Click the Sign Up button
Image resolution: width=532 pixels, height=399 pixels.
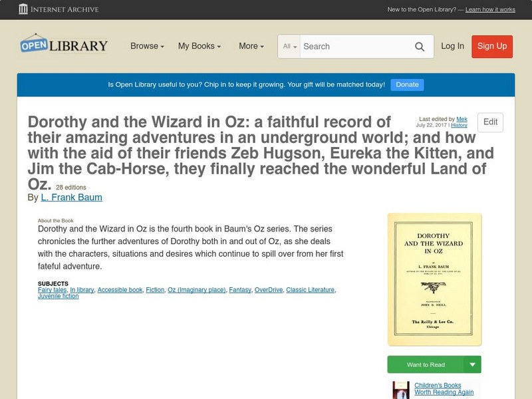tap(492, 47)
